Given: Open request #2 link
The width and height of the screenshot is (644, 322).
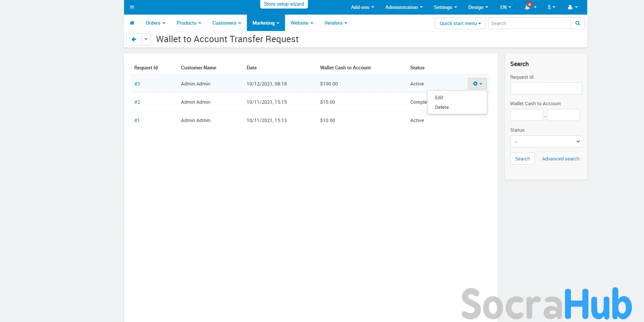Looking at the screenshot, I should click(137, 102).
